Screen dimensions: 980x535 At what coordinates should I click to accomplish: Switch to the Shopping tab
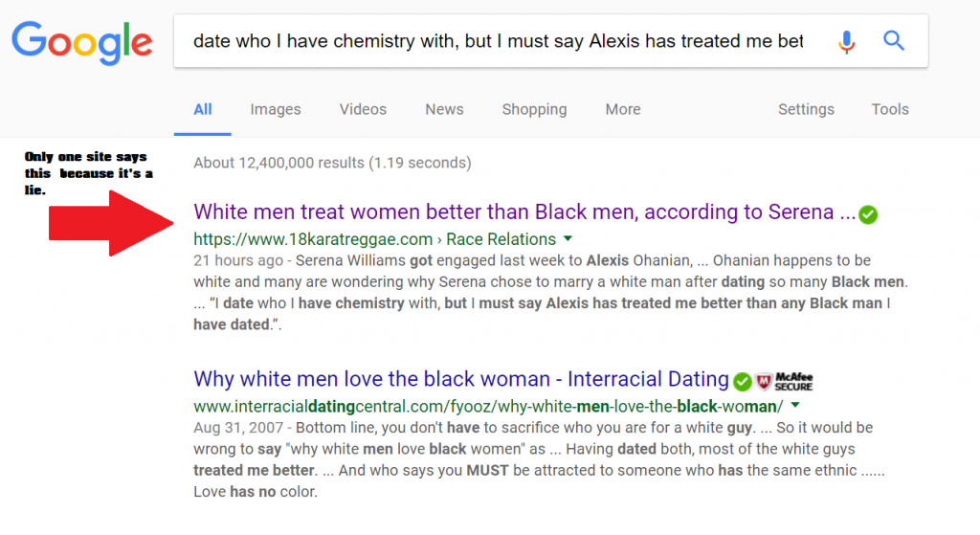pyautogui.click(x=534, y=109)
